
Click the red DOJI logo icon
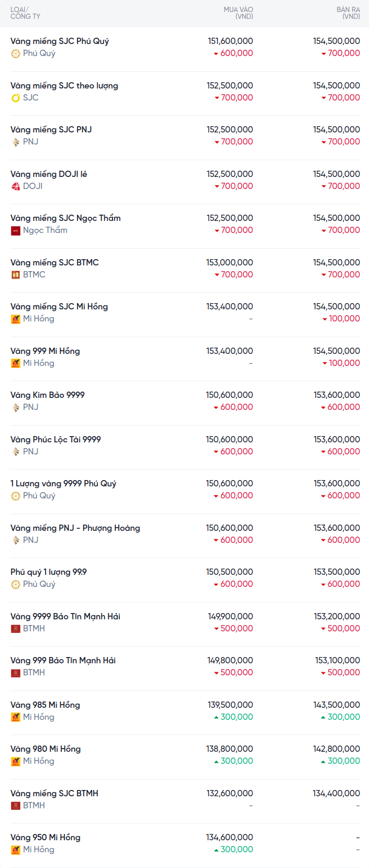tap(16, 186)
